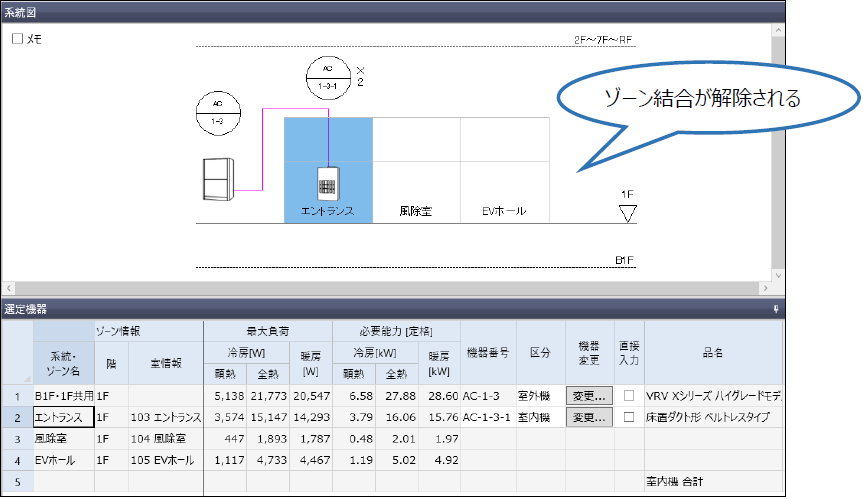Click the diagram vertical scrollbar down arrow

click(777, 273)
